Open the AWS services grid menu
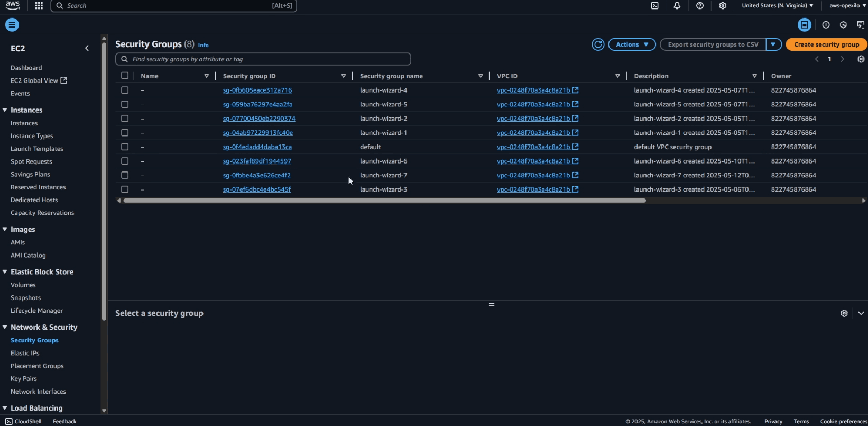This screenshot has width=868, height=426. (39, 6)
